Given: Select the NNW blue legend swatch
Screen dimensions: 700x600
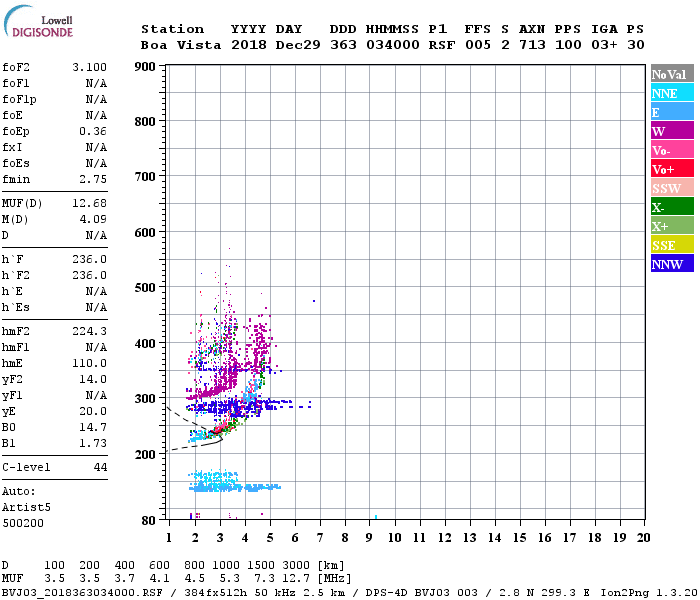Looking at the screenshot, I should click(672, 264).
